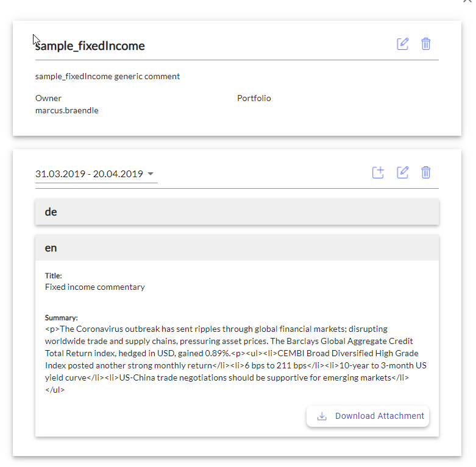Click the download arrow icon beside Download Attachment
The image size is (476, 467).
[322, 416]
